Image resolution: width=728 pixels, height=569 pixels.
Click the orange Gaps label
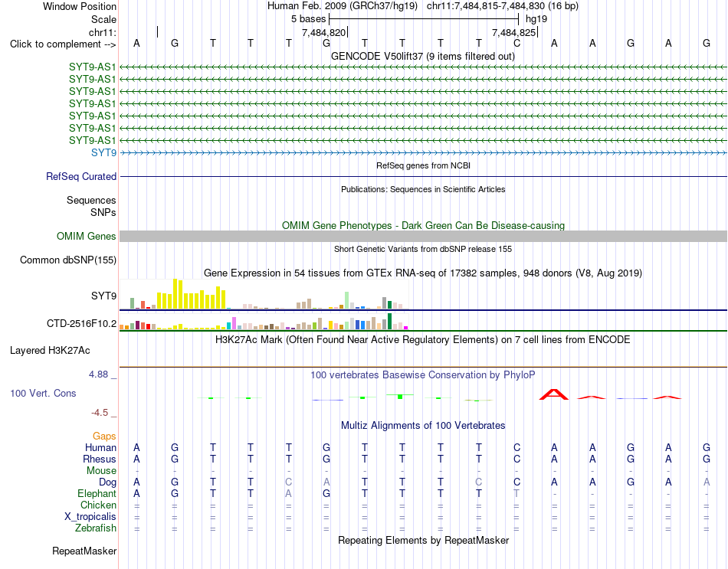point(104,436)
